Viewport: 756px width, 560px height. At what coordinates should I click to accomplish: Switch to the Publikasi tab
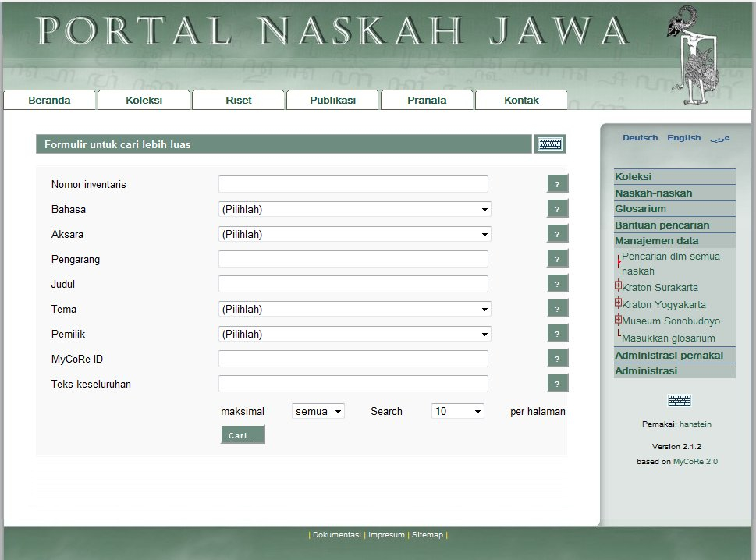(x=332, y=100)
